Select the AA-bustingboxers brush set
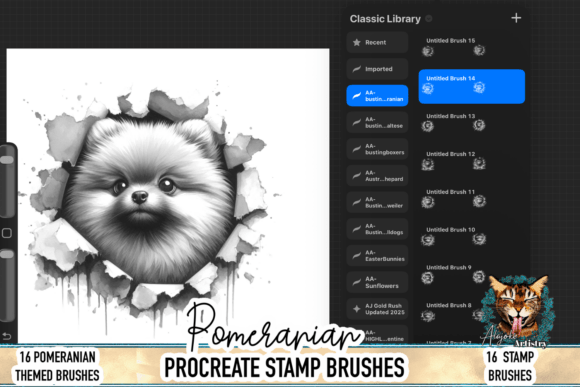The image size is (580, 387). 377,149
